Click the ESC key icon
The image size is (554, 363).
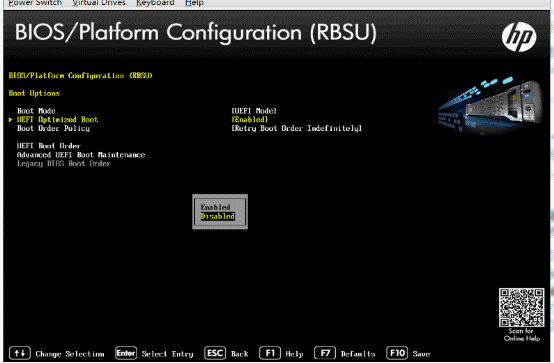[x=215, y=353]
